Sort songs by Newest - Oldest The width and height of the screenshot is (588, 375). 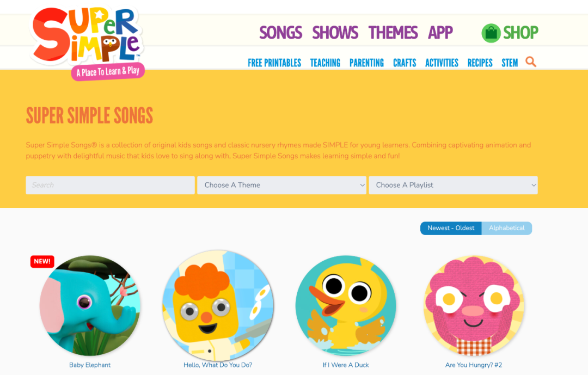click(x=451, y=228)
